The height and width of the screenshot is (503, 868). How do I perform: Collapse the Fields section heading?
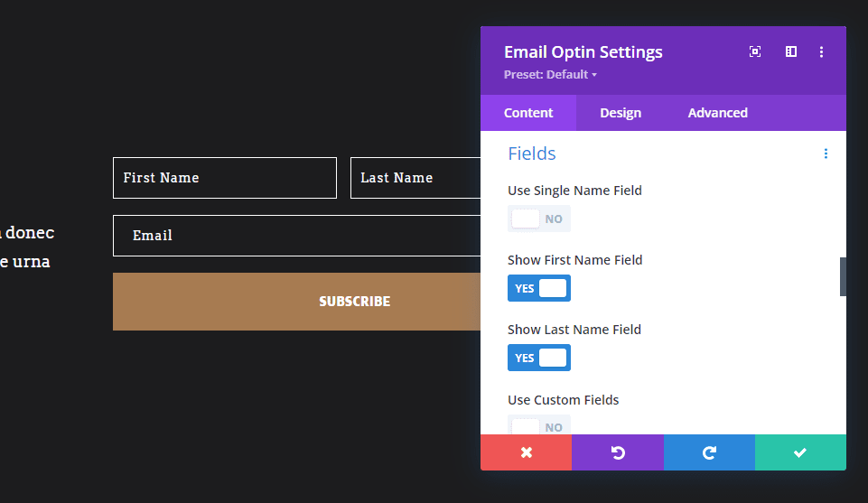532,154
